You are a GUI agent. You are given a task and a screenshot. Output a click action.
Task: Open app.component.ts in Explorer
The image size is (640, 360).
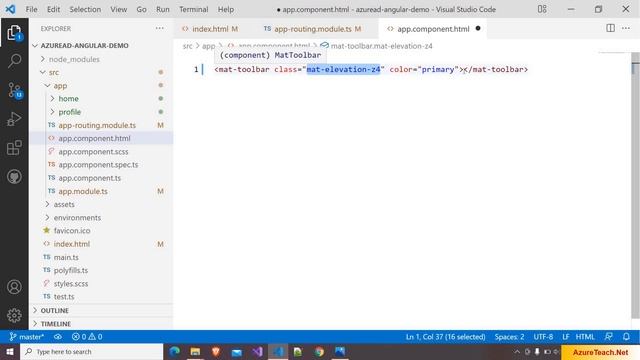pyautogui.click(x=89, y=178)
